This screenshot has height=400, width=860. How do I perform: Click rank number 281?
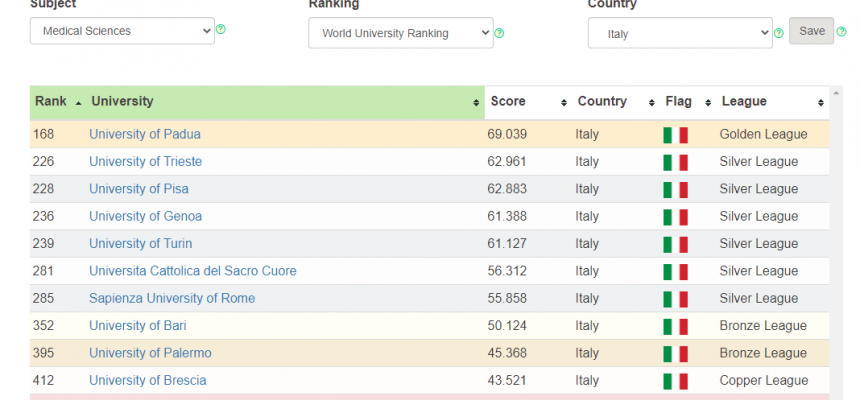[43, 271]
